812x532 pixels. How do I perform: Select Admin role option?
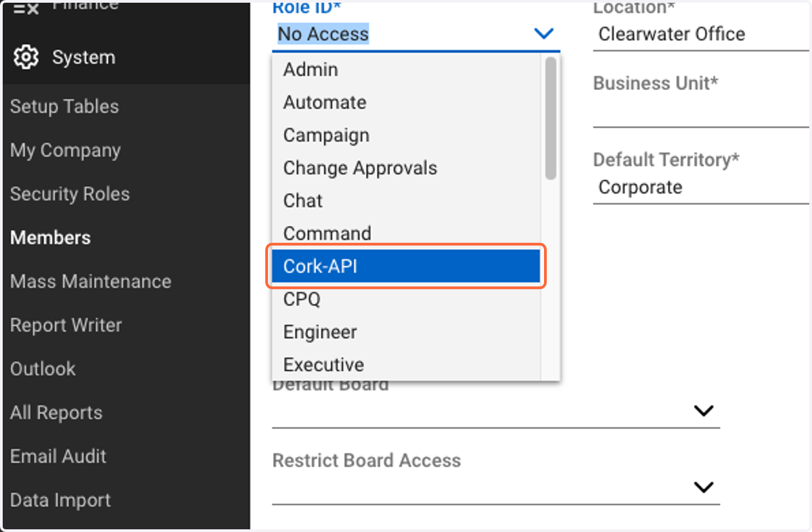tap(406, 70)
